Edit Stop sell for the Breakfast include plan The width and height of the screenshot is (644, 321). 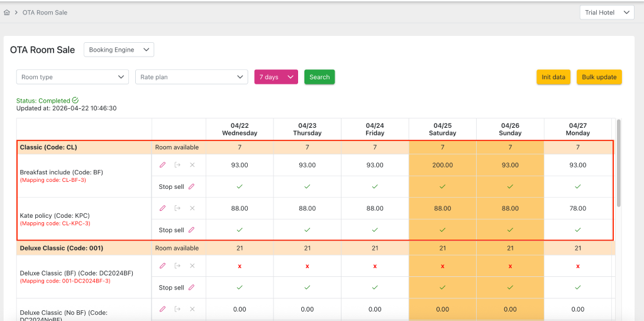(x=191, y=186)
